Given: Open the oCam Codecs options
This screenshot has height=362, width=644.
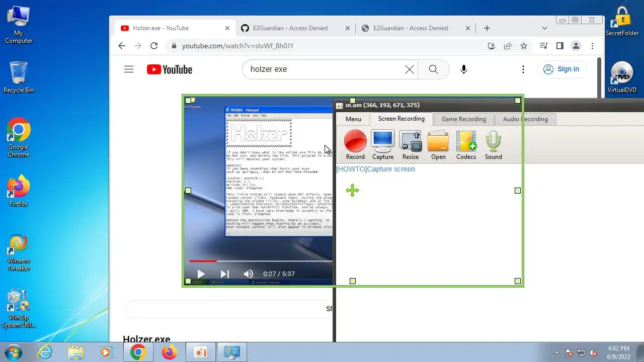Looking at the screenshot, I should pos(466,145).
